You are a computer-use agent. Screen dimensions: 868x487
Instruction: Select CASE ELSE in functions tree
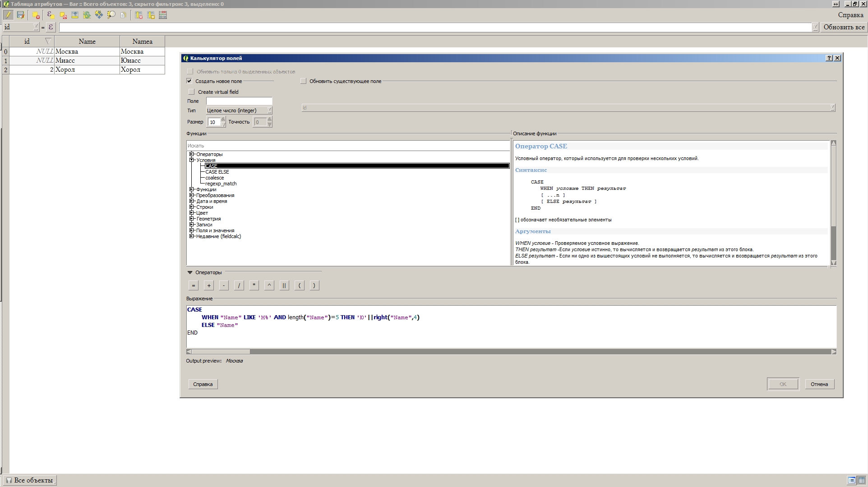217,172
